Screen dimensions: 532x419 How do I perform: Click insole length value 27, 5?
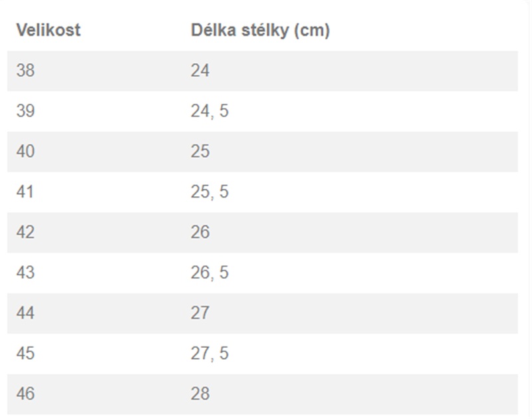209,353
